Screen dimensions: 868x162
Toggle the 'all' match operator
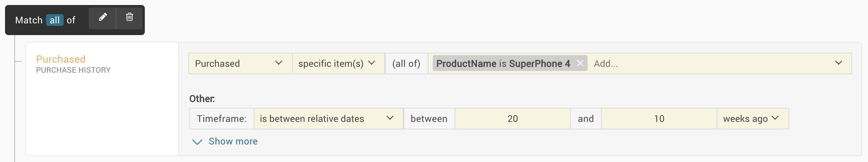click(55, 20)
